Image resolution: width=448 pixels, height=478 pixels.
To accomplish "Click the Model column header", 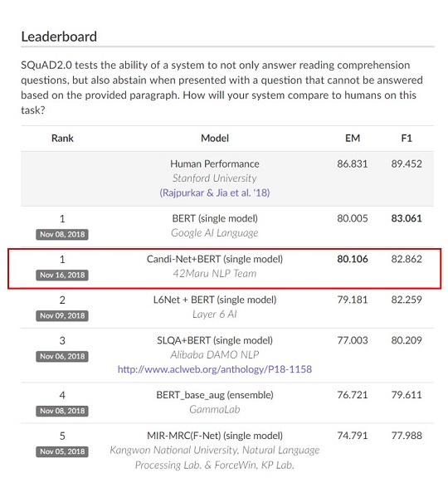I will (215, 139).
